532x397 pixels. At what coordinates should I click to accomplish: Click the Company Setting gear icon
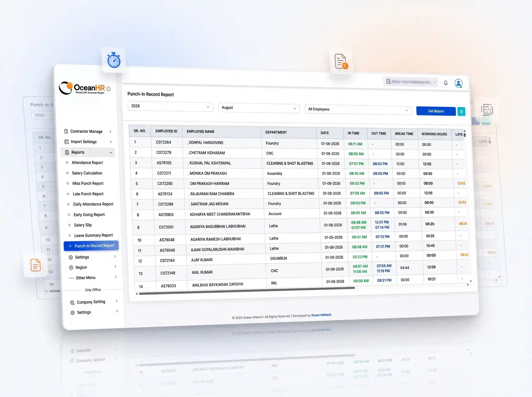click(72, 303)
